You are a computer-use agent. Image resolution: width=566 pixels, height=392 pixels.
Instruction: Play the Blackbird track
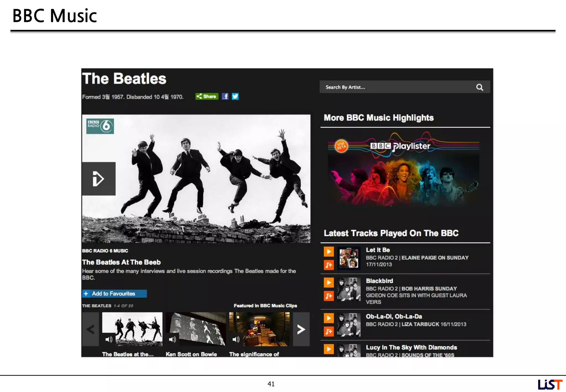pyautogui.click(x=329, y=283)
